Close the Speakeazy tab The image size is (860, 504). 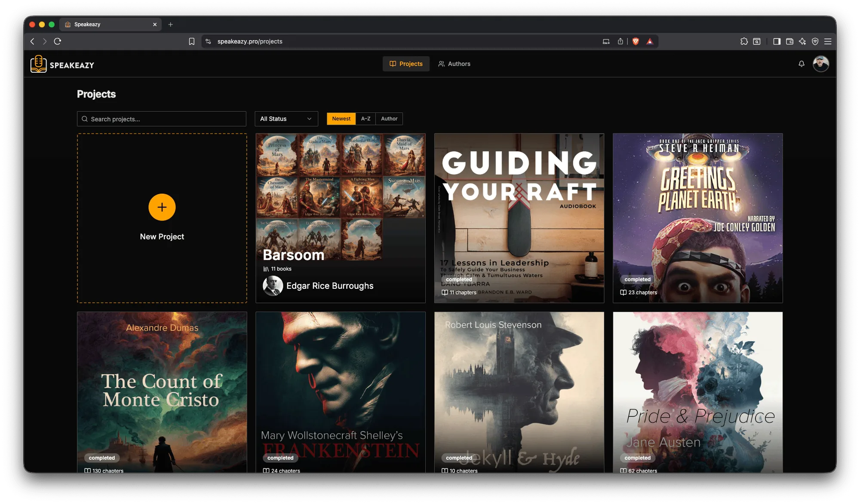coord(155,24)
